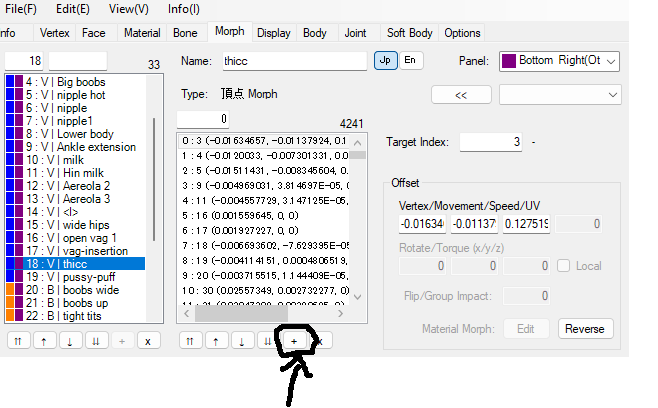This screenshot has width=658, height=408.
Task: Select morph '14 : V | <l>'
Action: pos(76,212)
